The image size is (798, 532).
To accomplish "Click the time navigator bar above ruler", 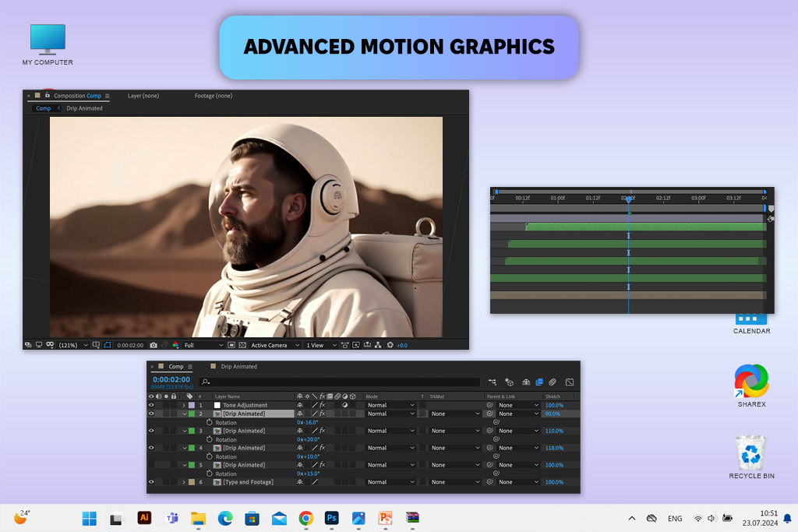I will coord(630,192).
